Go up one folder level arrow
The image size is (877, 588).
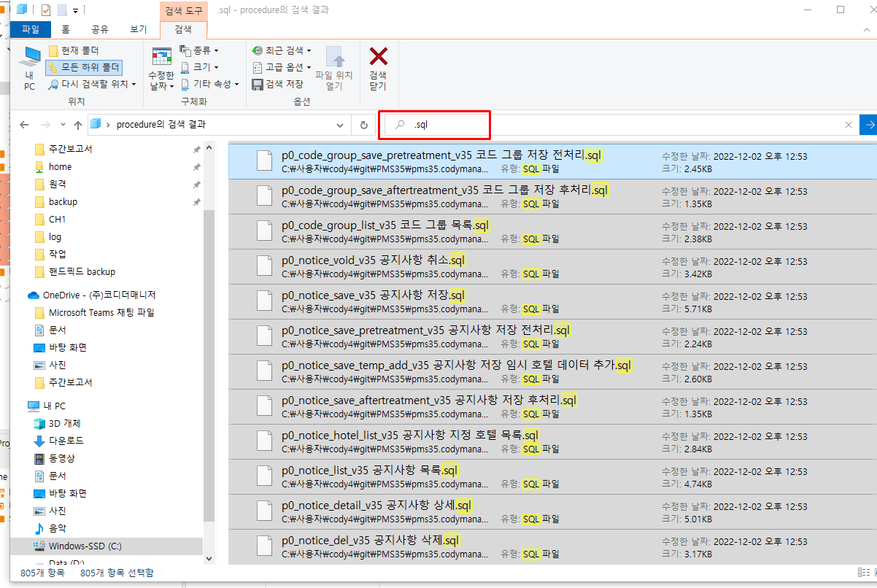[78, 125]
